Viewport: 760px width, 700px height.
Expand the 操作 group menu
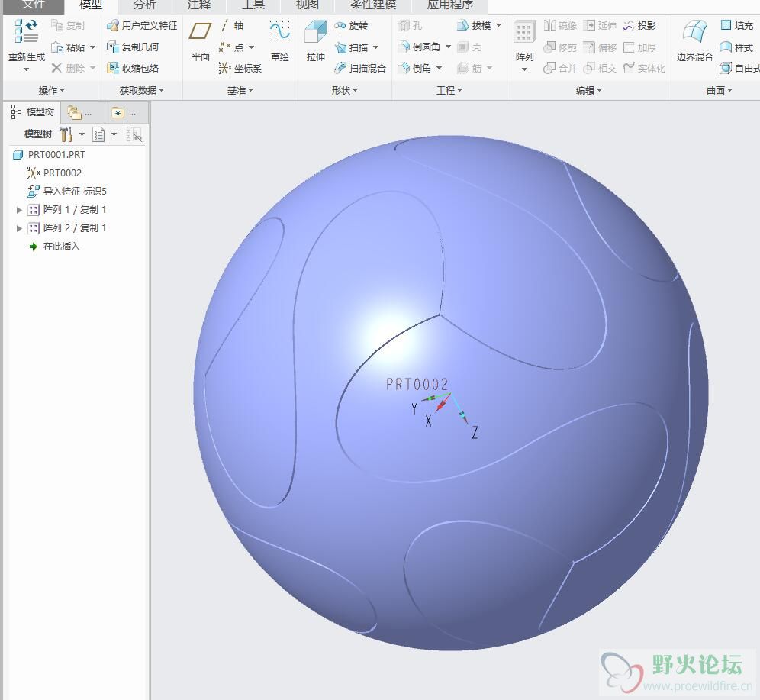[52, 90]
